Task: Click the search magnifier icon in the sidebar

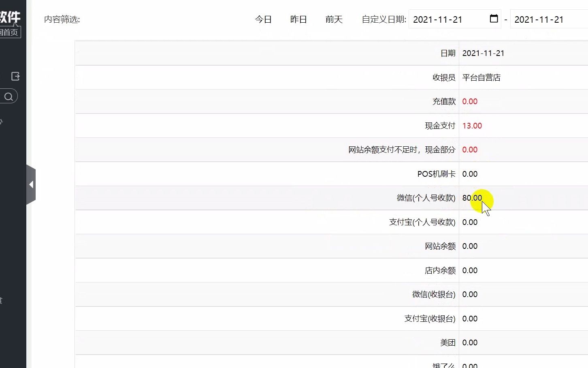Action: click(9, 96)
